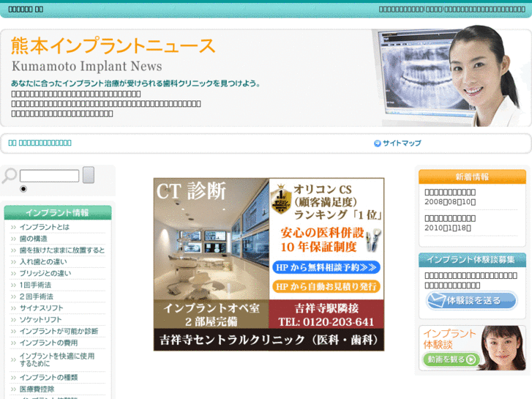Click the blue arrow icon beside サイトマップ

378,143
